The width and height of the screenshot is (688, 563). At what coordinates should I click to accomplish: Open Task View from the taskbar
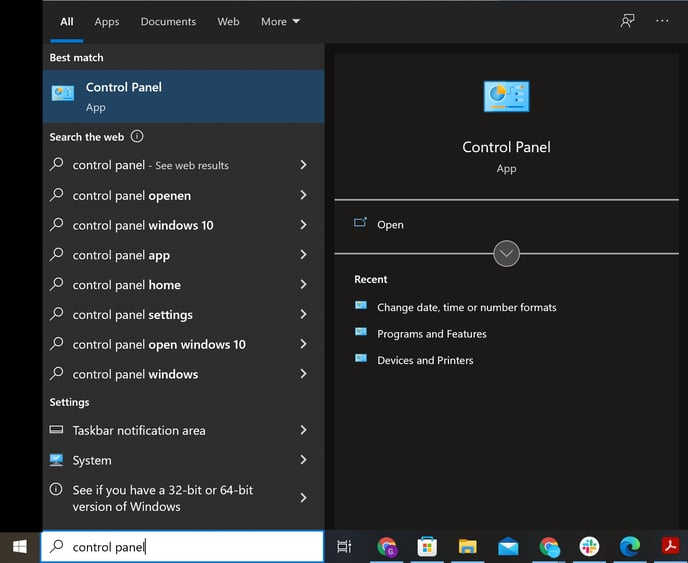(x=344, y=546)
